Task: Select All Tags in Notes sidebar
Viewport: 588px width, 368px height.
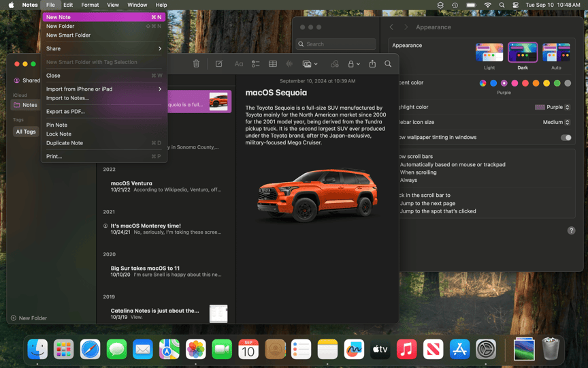Action: pos(25,132)
